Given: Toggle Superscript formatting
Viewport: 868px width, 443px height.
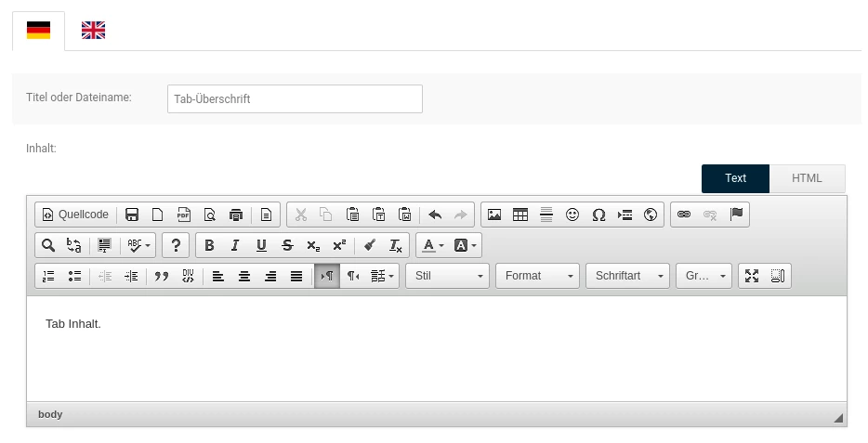Looking at the screenshot, I should tap(339, 245).
